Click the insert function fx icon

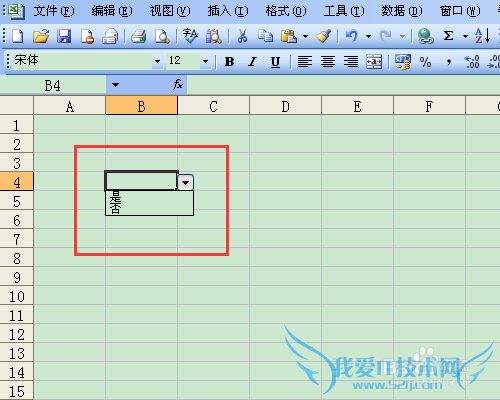click(178, 85)
